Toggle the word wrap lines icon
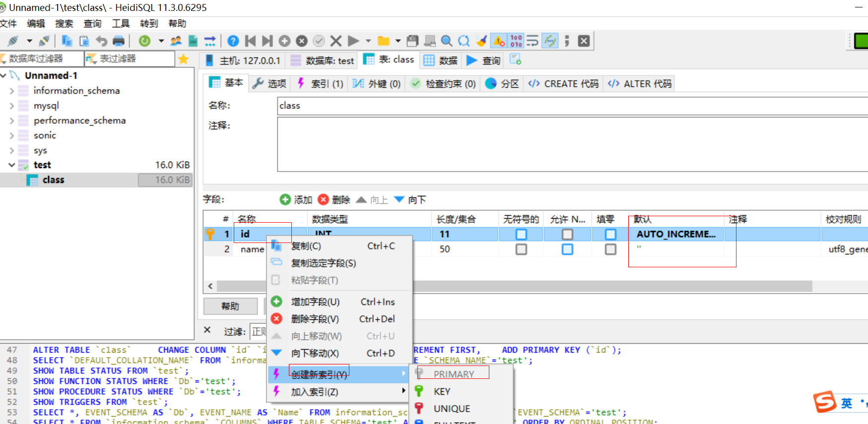Viewport: 868px width, 424px height. tap(533, 41)
